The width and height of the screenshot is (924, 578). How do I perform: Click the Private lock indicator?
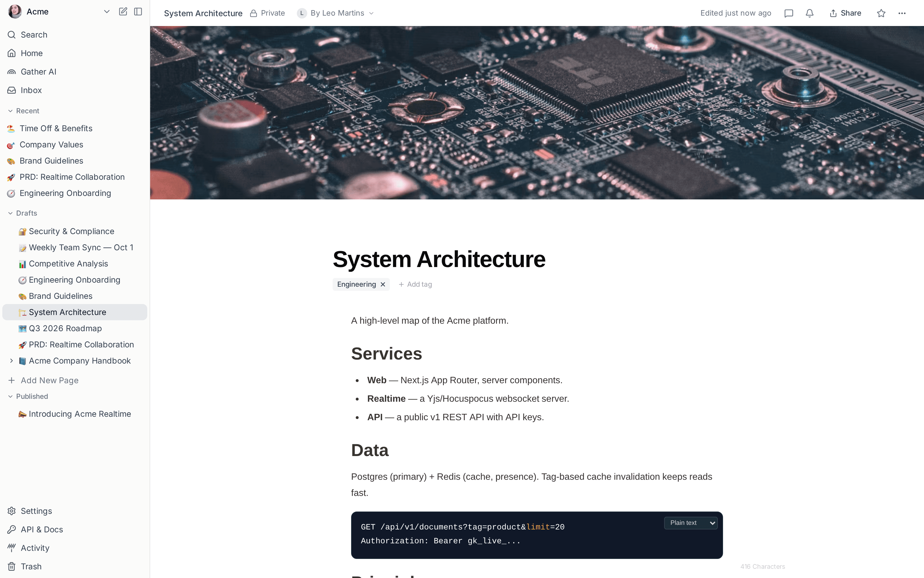268,13
